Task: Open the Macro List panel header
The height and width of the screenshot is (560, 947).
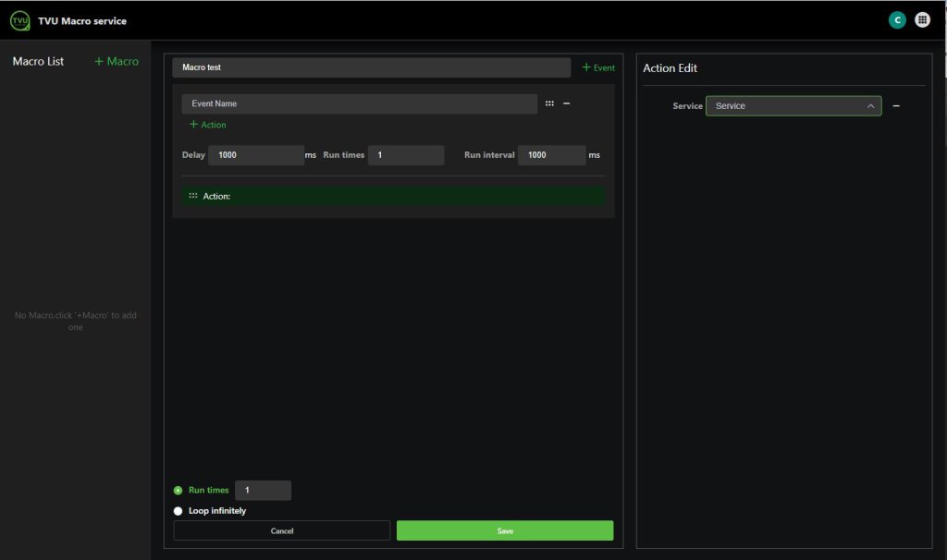Action: coord(38,61)
